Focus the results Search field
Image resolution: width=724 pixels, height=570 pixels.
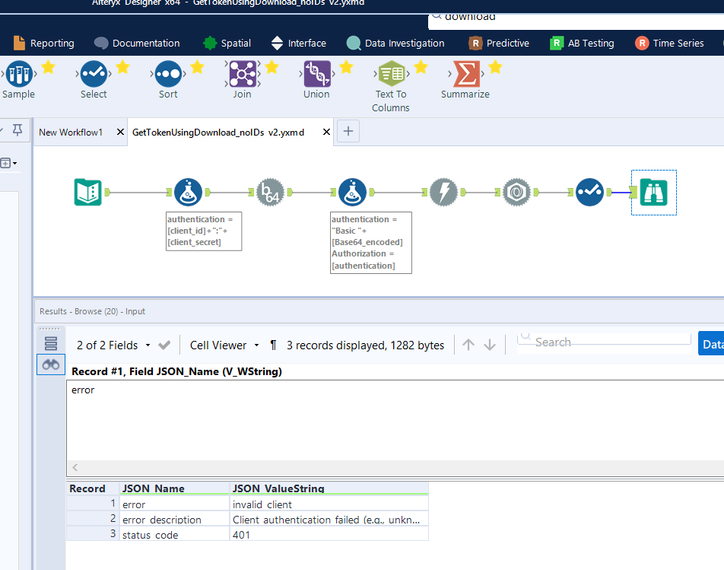tap(604, 343)
